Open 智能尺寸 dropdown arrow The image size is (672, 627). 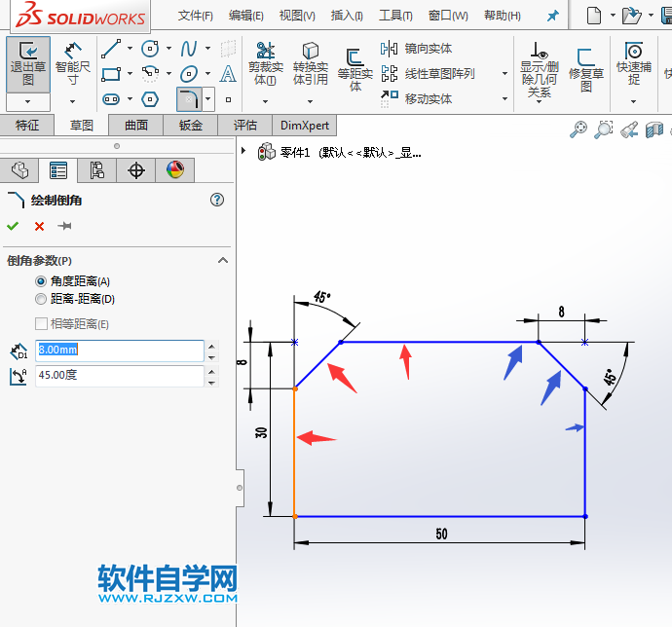pyautogui.click(x=72, y=101)
